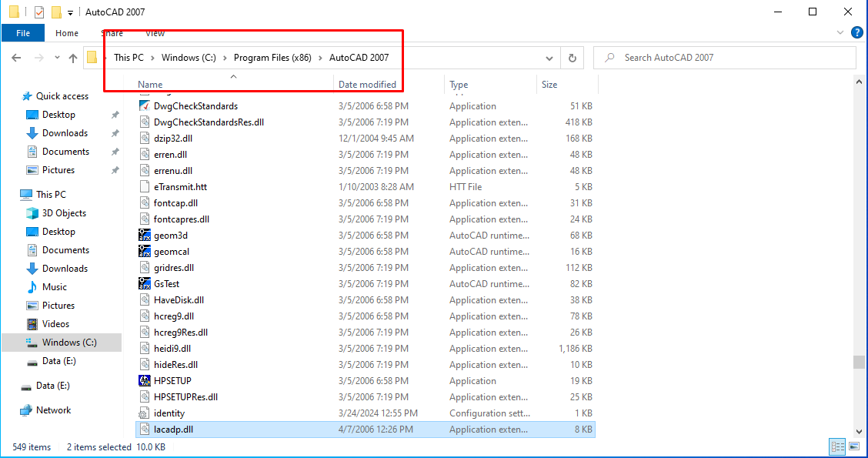Select the geom3d AutoCAD runtime file icon
The height and width of the screenshot is (458, 868).
coord(145,236)
